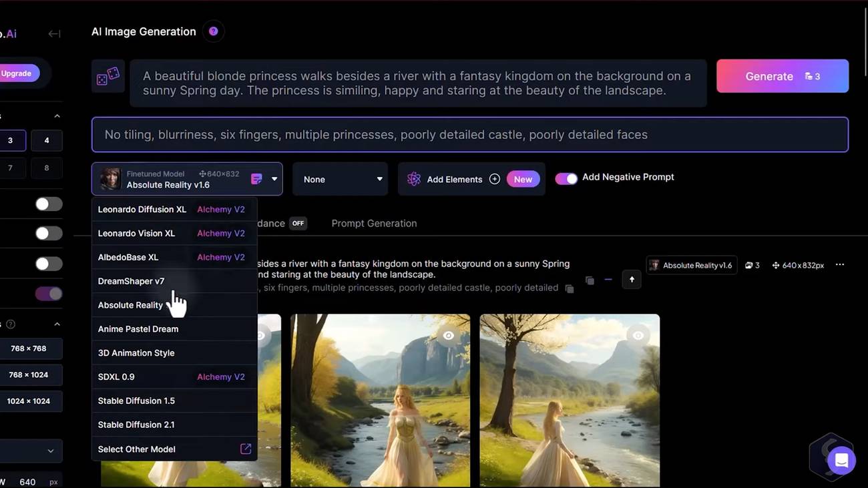Choose Anime Pastel Dream from model list
The image size is (868, 488).
point(174,329)
